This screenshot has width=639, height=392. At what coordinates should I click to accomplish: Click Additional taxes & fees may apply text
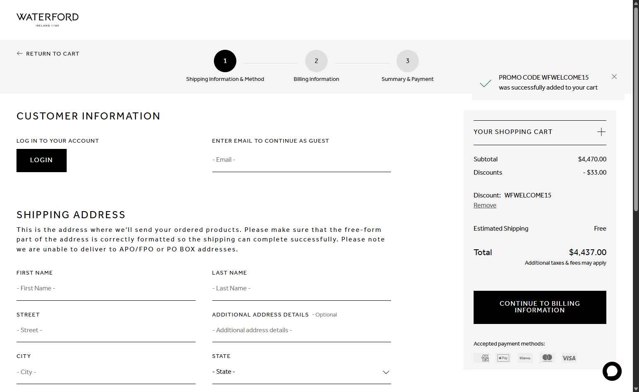(x=565, y=263)
